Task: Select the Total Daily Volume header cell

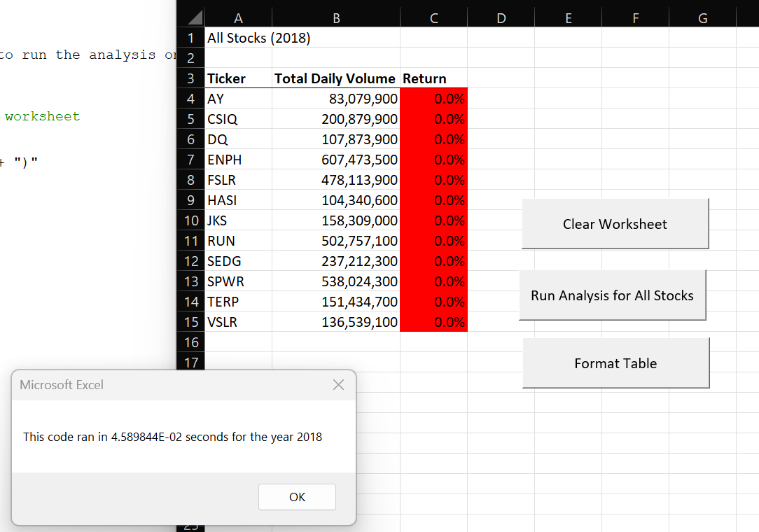Action: [x=335, y=78]
